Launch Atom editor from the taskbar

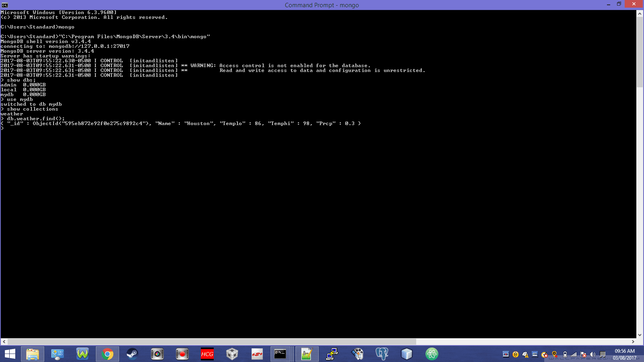click(x=431, y=354)
